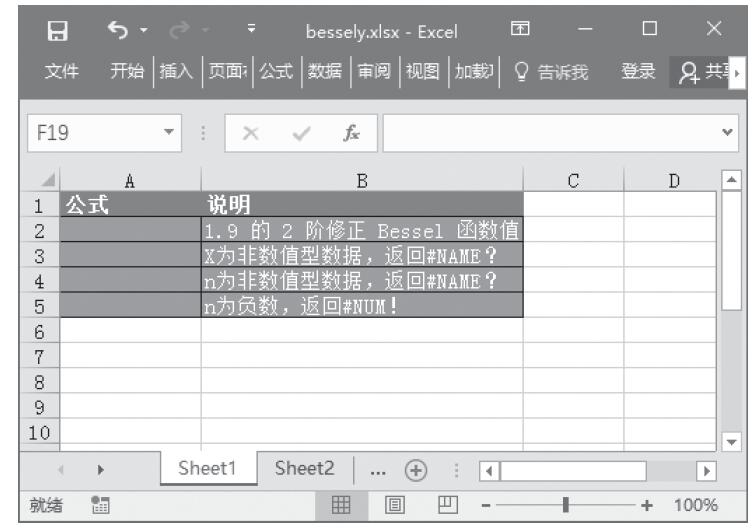Click the Insert Function fx icon
755x528 pixels.
coord(351,132)
